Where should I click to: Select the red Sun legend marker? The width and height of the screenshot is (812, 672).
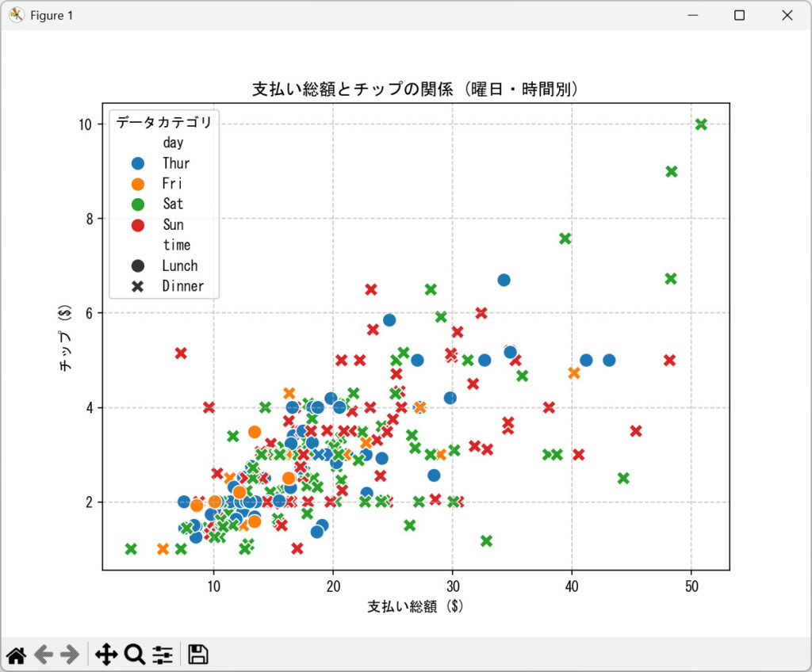(137, 225)
